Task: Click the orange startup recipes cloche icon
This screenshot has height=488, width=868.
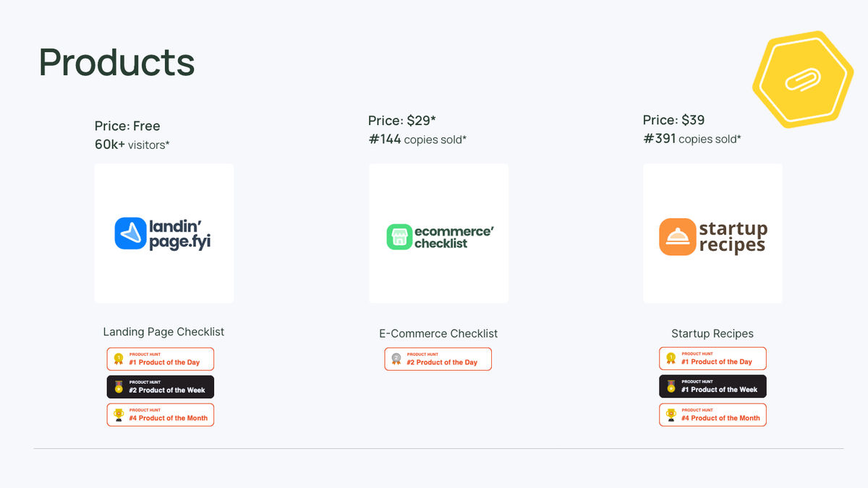Action: point(677,237)
